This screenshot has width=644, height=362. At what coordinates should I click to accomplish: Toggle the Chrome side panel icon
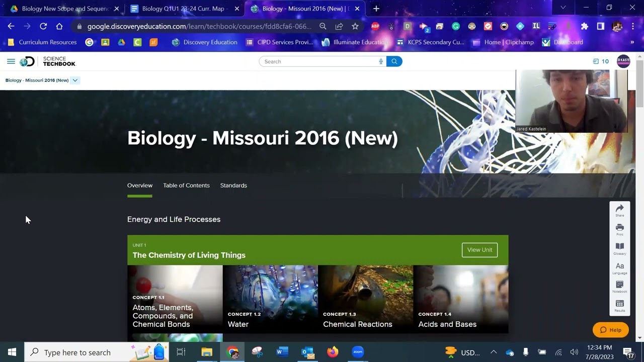(600, 26)
